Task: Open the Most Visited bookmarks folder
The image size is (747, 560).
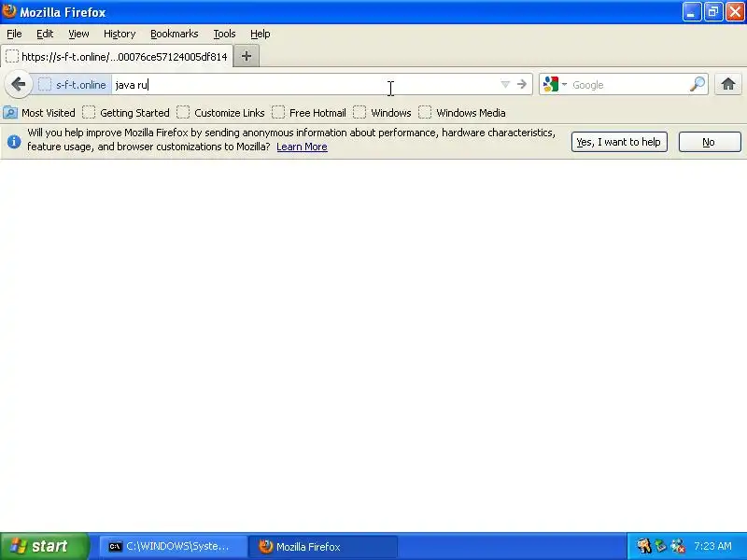Action: 39,113
